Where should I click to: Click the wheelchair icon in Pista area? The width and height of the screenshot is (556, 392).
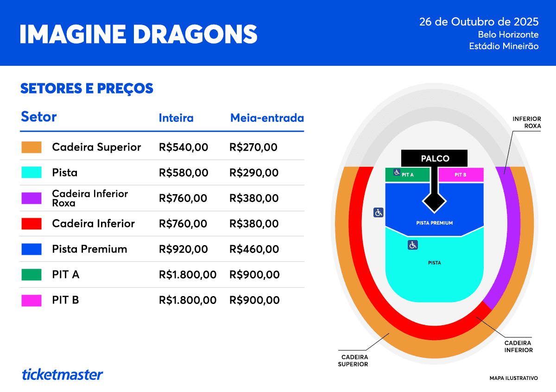[413, 245]
